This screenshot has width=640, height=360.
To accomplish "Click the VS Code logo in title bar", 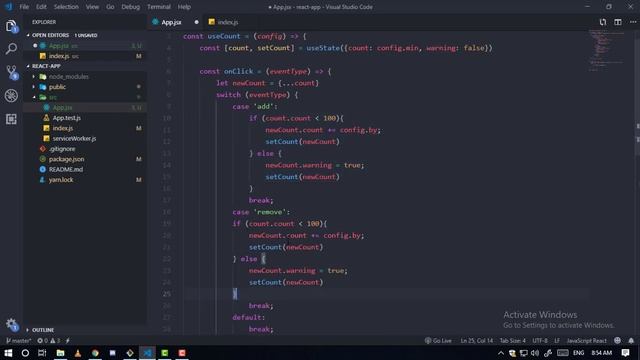I will tap(9, 7).
